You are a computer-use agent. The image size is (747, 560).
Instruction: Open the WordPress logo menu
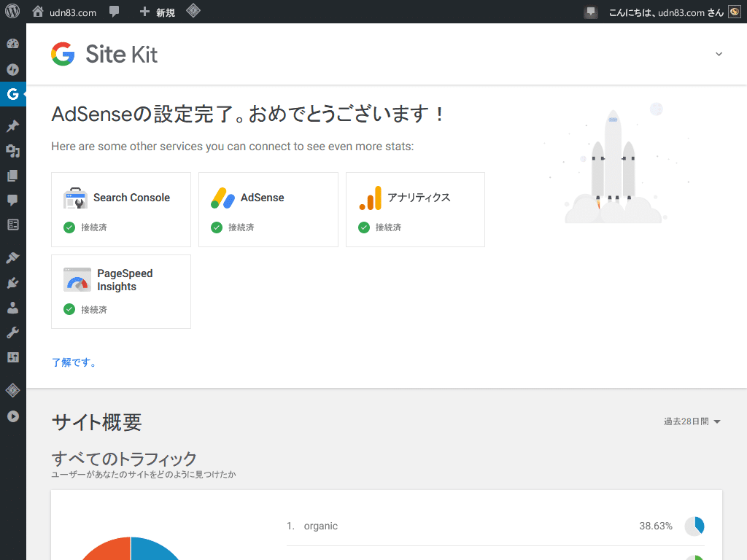pyautogui.click(x=12, y=11)
